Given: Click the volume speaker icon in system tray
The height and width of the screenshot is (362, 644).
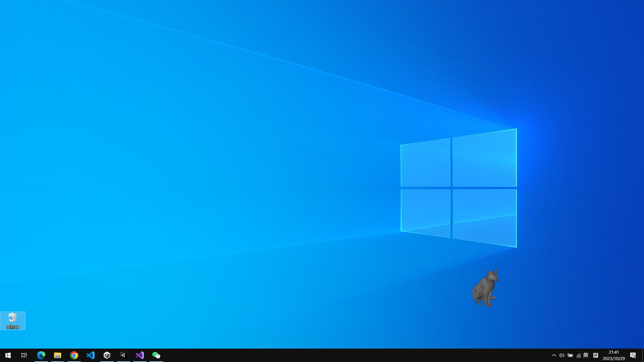Looking at the screenshot, I should pyautogui.click(x=562, y=355).
